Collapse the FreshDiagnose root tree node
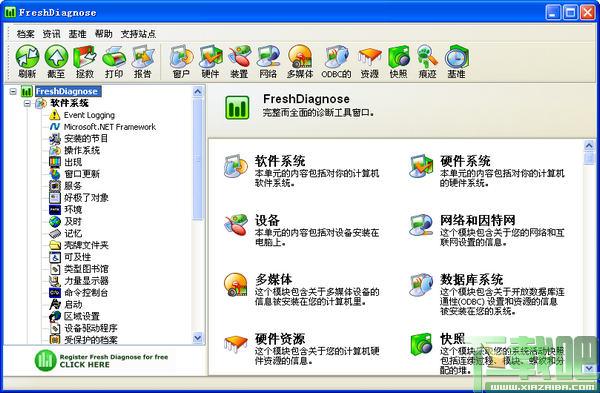600x393 pixels. pyautogui.click(x=13, y=91)
